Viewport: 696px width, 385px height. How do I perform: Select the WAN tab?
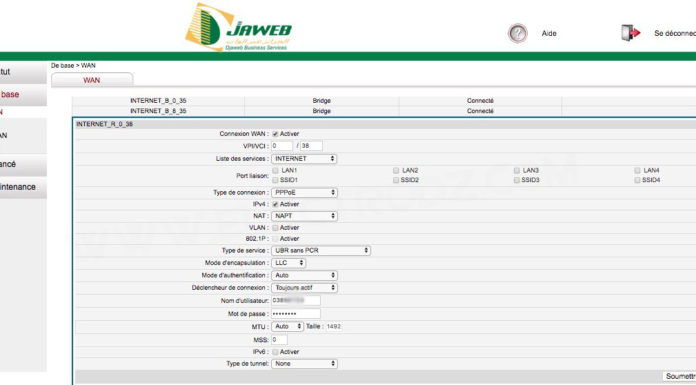92,80
